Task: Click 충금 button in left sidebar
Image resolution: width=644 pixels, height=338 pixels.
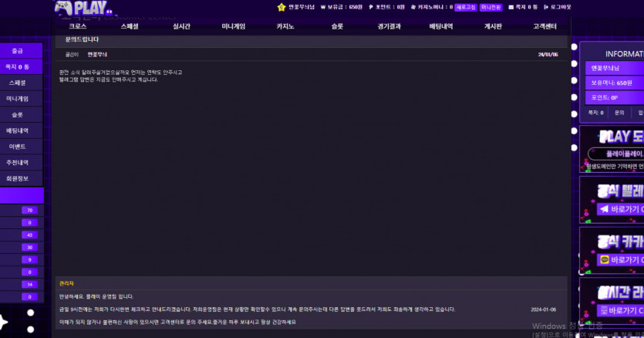Action: coord(17,51)
